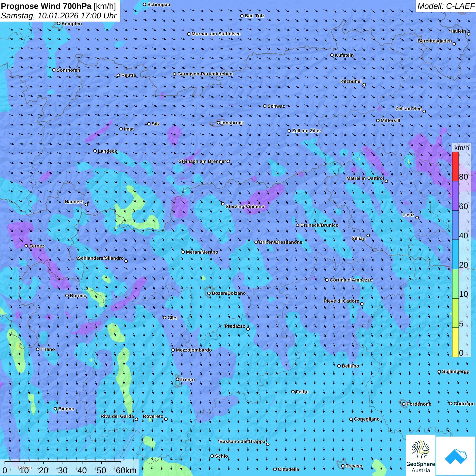Screen dimensions: 476x476
Task: Select the Meran/Merano label
Action: tap(202, 252)
